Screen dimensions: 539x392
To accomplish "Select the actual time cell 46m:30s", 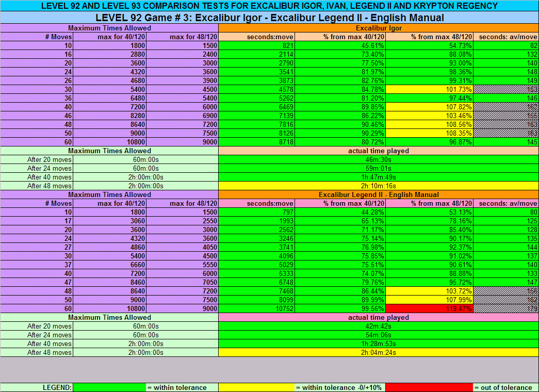I will coord(379,159).
